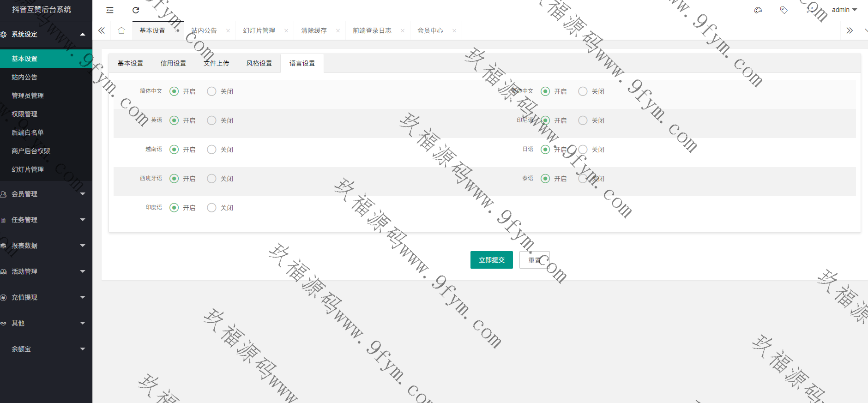Open the 前端登录日志 page tab

pyautogui.click(x=372, y=30)
